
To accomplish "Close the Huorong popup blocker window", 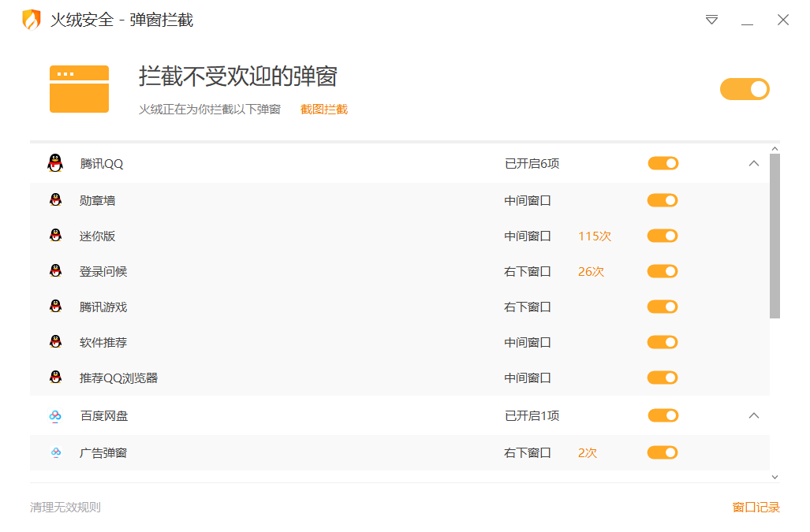I will (782, 20).
